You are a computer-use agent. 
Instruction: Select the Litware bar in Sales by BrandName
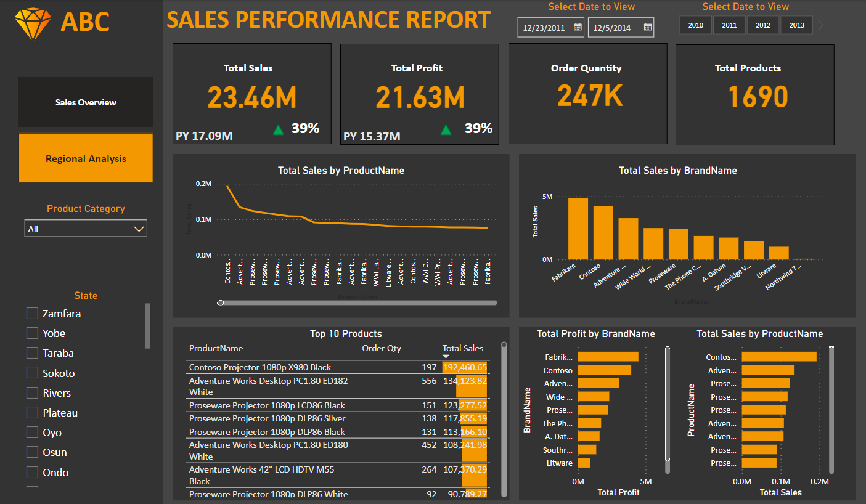tap(779, 253)
